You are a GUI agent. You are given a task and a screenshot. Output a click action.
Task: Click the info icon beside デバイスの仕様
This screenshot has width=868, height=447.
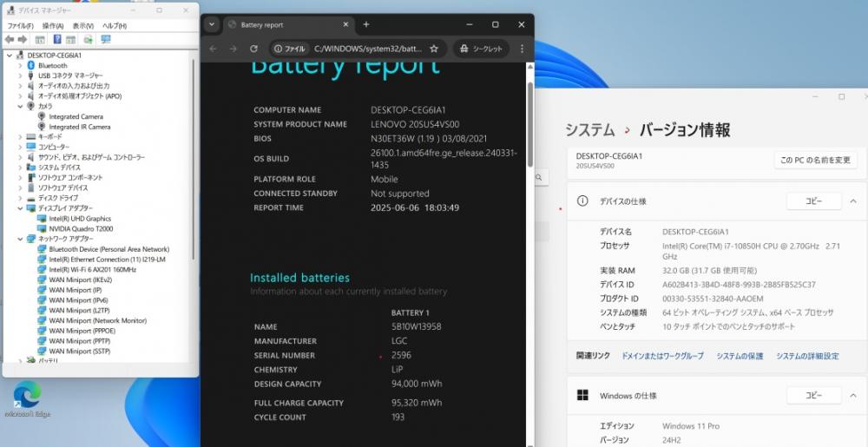click(582, 201)
